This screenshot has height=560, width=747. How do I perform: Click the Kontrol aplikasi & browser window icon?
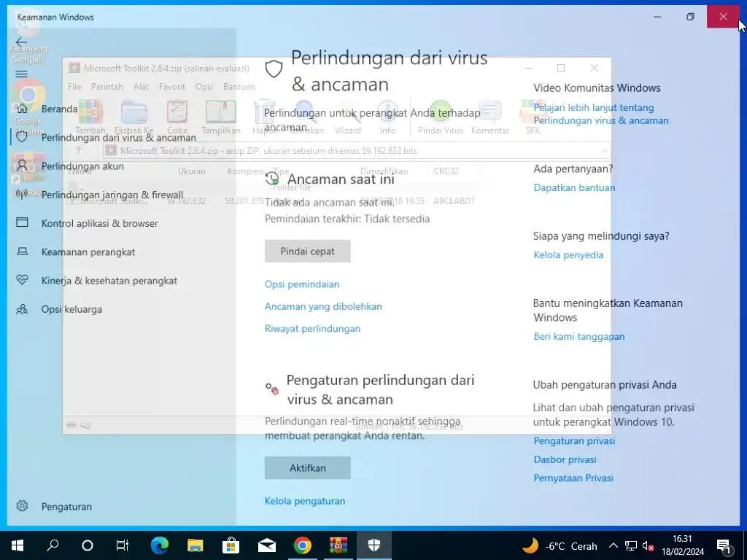tap(22, 222)
